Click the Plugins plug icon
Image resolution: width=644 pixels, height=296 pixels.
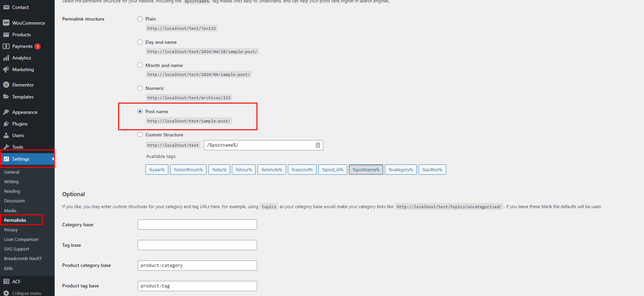[6, 124]
